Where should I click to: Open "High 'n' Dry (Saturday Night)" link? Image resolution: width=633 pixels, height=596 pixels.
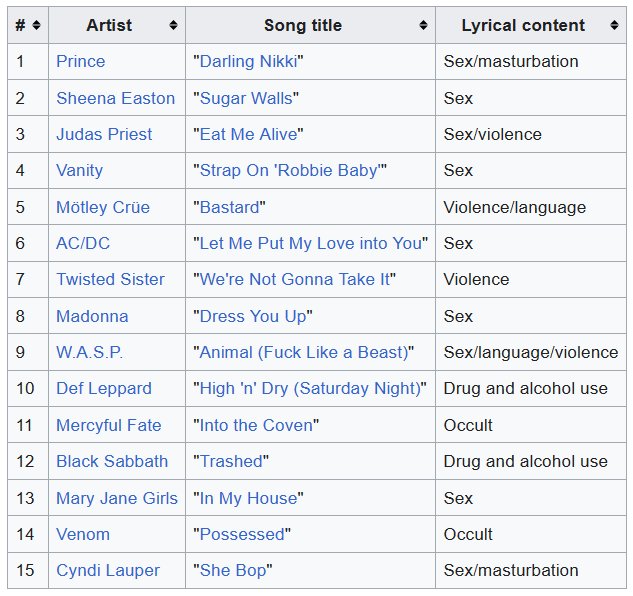click(310, 388)
